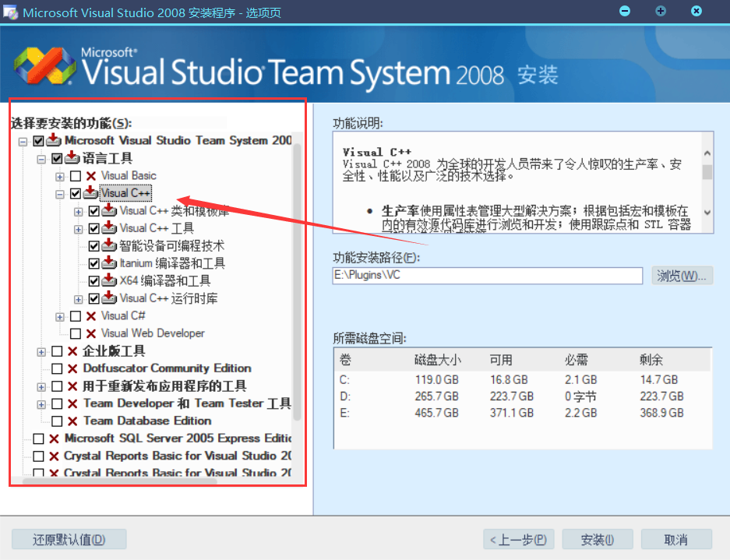Click the red X icon beside Team Database Edition

tap(72, 421)
